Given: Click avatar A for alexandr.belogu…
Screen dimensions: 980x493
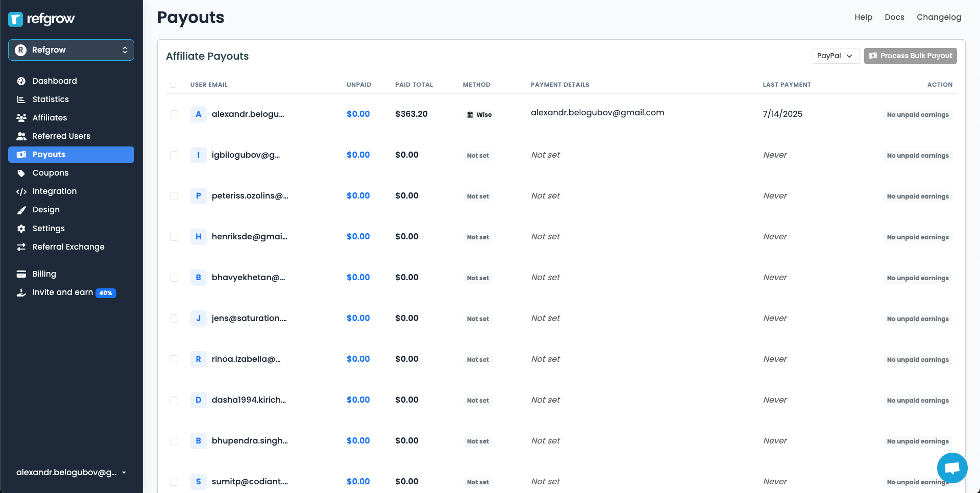Looking at the screenshot, I should coord(199,114).
